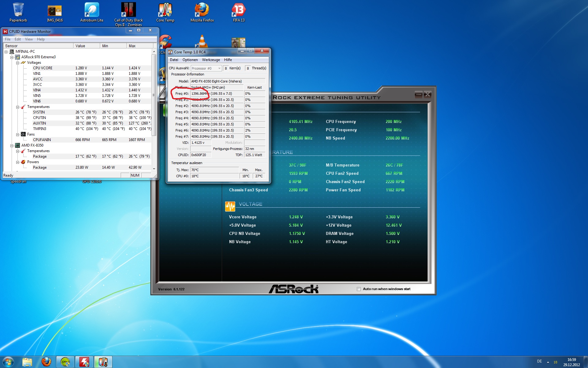Screen dimensions: 588x368
Task: Collapse the AMD FX-8350 tree node
Action: (12, 145)
